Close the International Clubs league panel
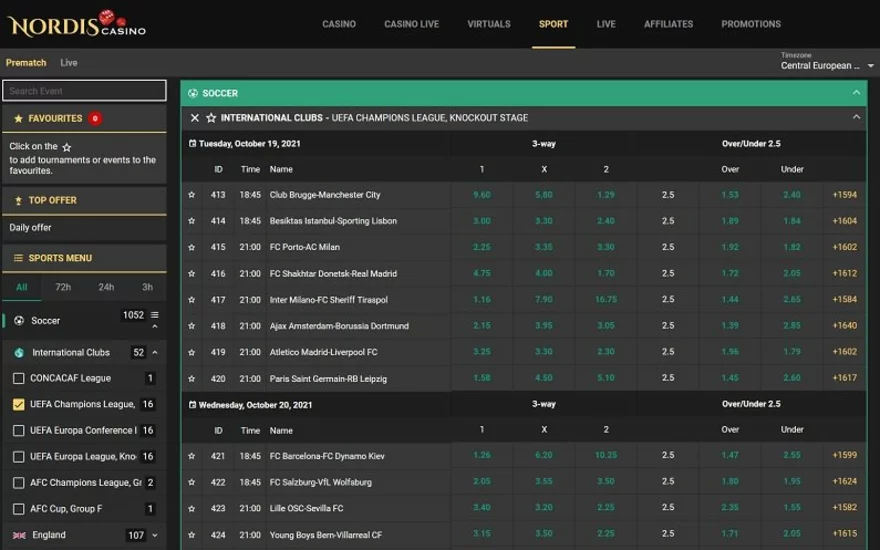The image size is (880, 550). (x=195, y=118)
